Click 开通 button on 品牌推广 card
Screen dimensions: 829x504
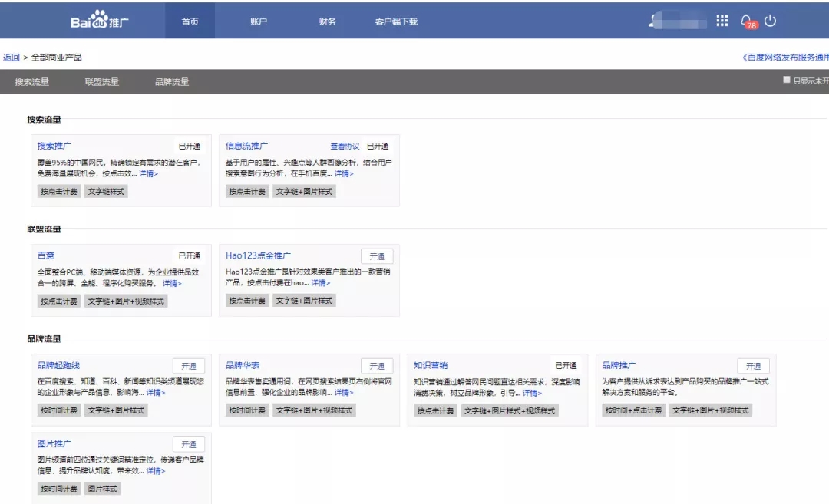[754, 366]
